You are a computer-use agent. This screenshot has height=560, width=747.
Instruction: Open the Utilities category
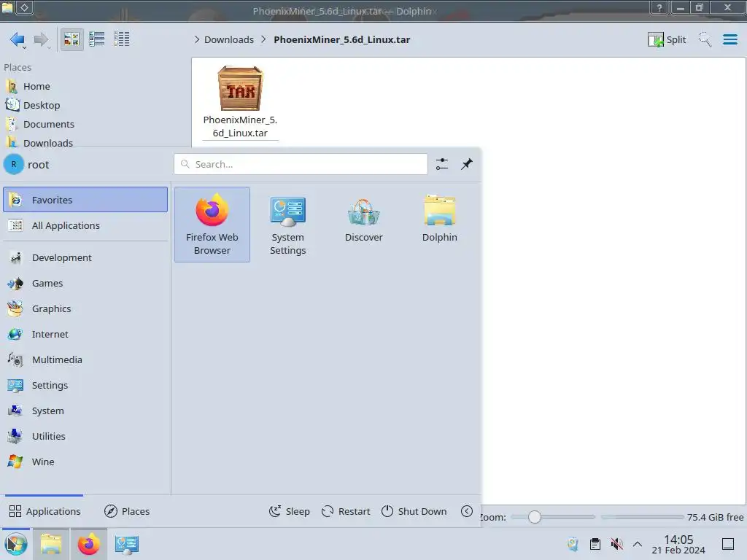pos(85,436)
